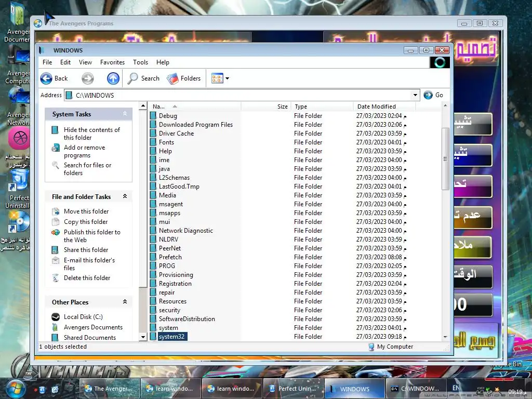Viewport: 532px width, 399px height.
Task: Open the Edit menu
Action: (x=65, y=62)
